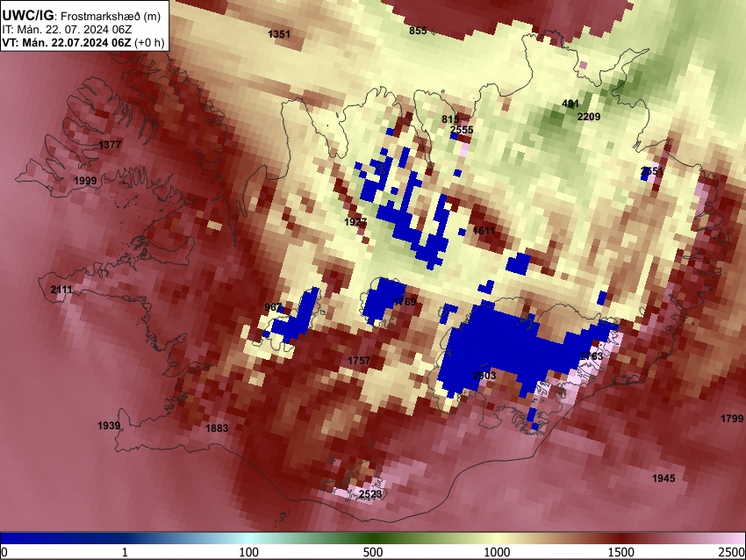746x560 pixels.
Task: Select the 2555 value label
Action: (462, 130)
